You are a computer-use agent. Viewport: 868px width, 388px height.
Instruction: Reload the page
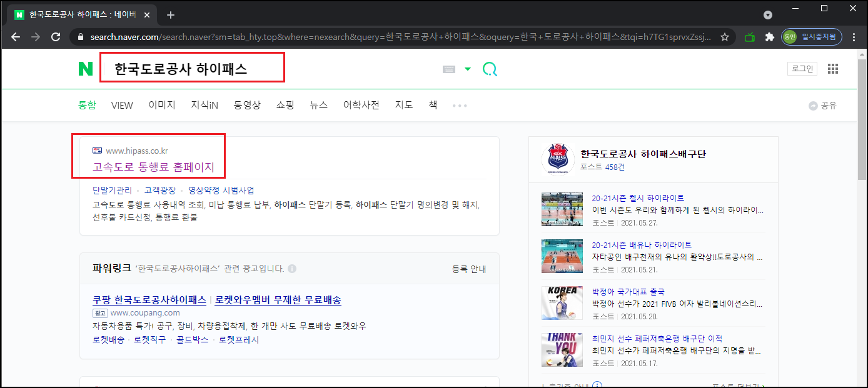click(56, 37)
